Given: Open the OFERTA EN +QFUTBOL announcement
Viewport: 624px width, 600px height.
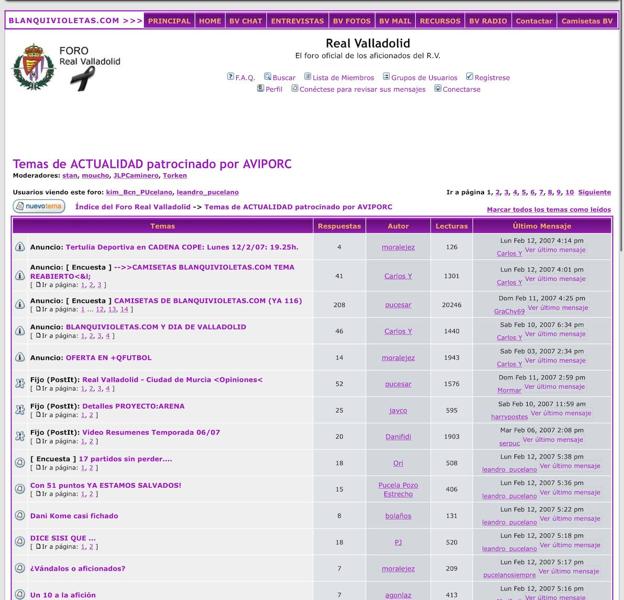Looking at the screenshot, I should tap(108, 358).
